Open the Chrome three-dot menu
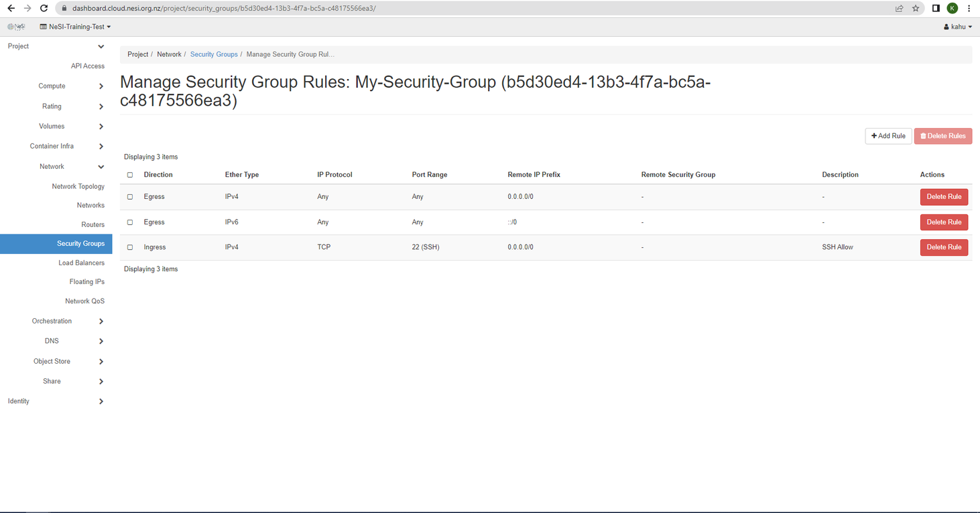Viewport: 980px width, 513px height. 969,9
